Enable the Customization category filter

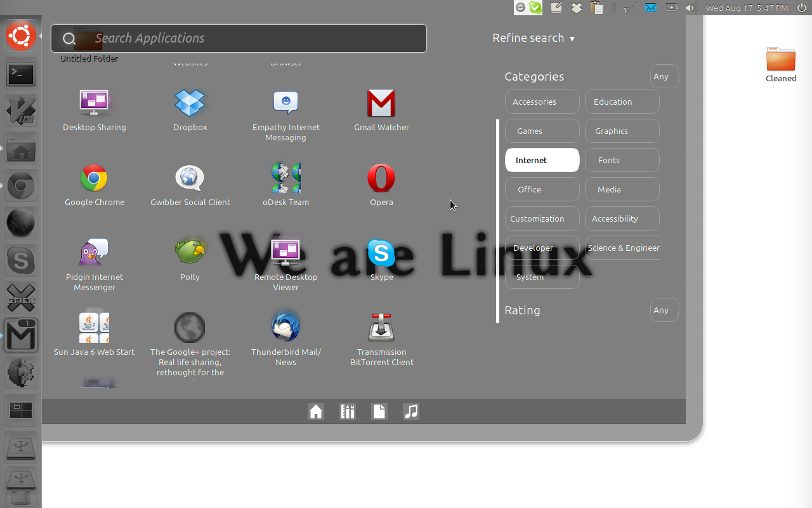coord(542,218)
